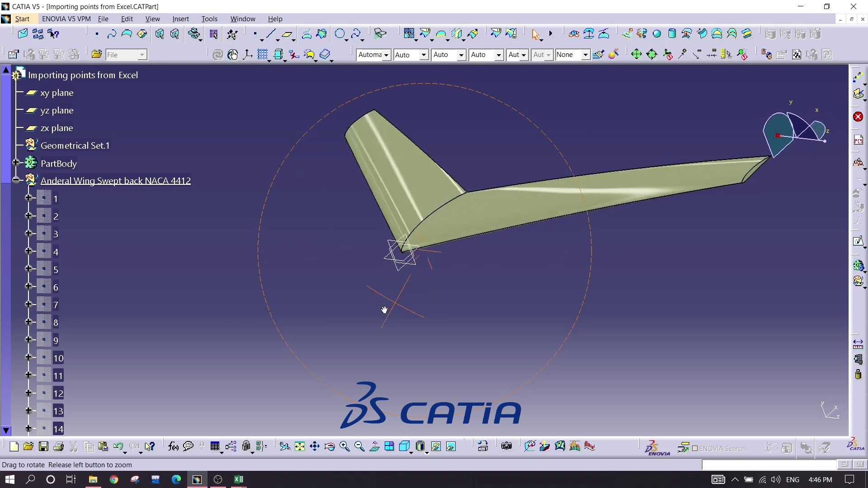The height and width of the screenshot is (488, 868).
Task: Collapse Anderal Wing Swept back NACA 4412 node
Action: [x=16, y=180]
